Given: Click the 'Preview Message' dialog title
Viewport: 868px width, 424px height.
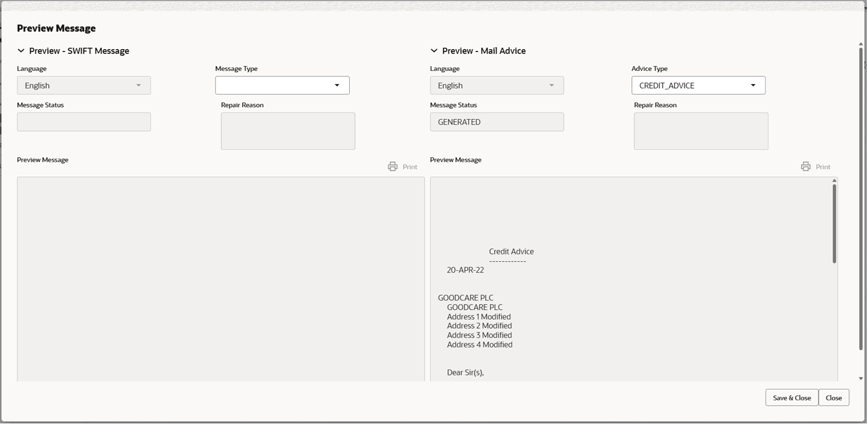Looking at the screenshot, I should 56,28.
